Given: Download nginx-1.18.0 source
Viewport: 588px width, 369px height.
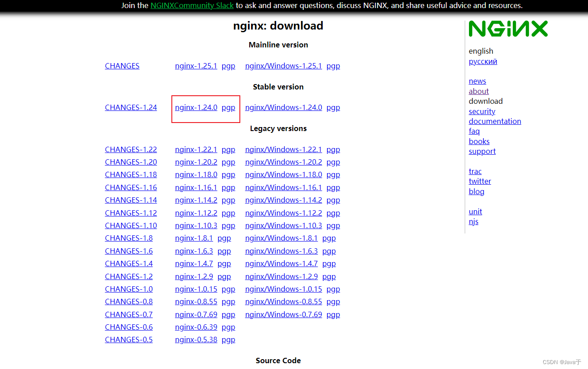Looking at the screenshot, I should click(x=196, y=174).
